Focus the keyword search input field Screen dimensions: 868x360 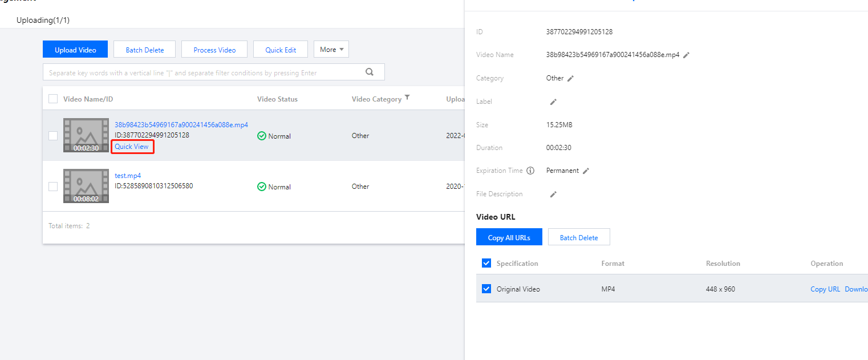pos(202,72)
